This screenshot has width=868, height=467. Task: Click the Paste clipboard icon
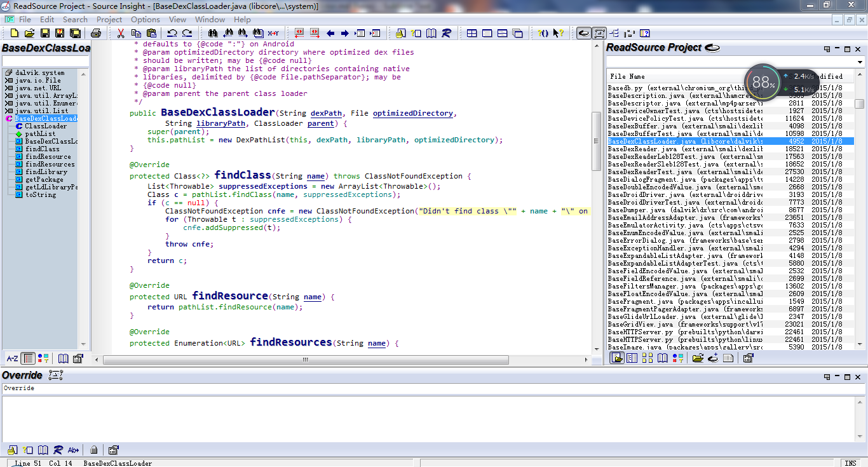151,33
